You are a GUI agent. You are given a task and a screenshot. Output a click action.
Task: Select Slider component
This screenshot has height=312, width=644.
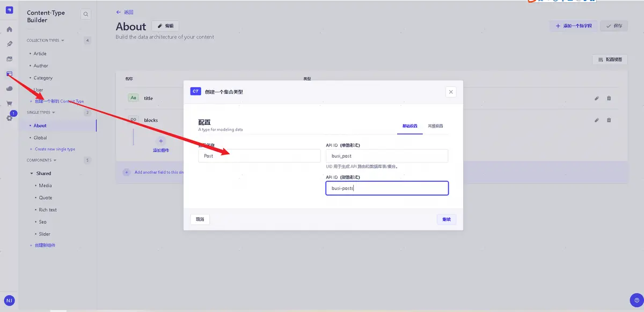coord(45,234)
